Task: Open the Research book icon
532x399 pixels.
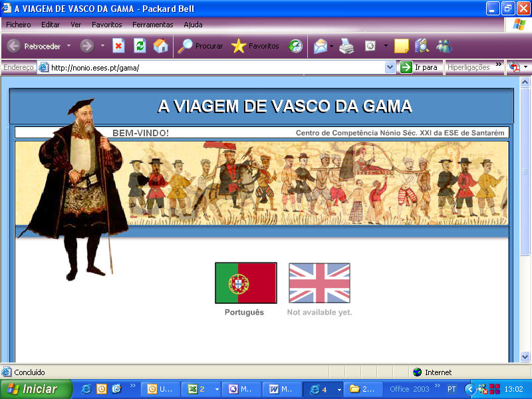Action: click(422, 46)
